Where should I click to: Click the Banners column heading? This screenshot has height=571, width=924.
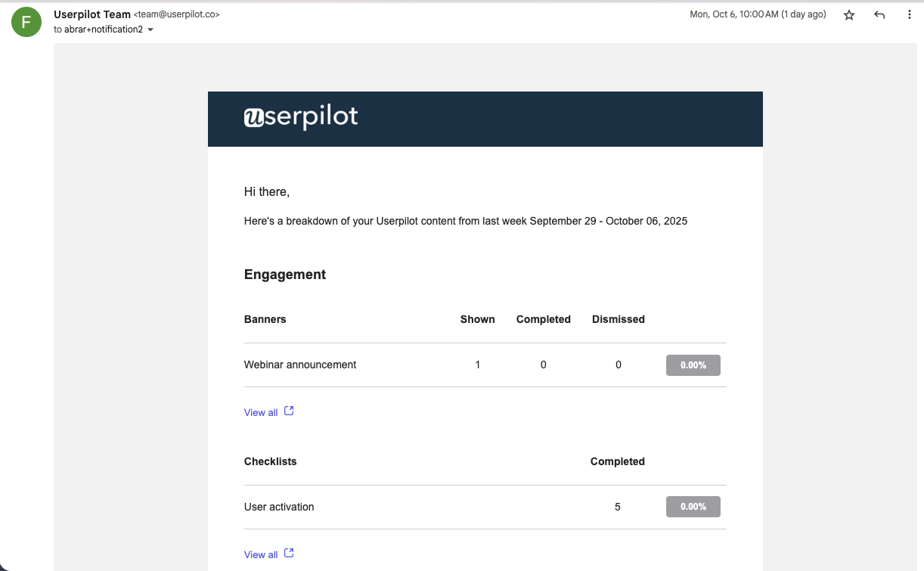pyautogui.click(x=265, y=319)
